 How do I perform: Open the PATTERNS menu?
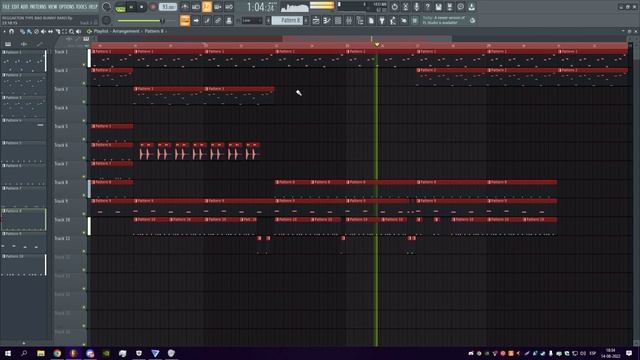point(38,7)
